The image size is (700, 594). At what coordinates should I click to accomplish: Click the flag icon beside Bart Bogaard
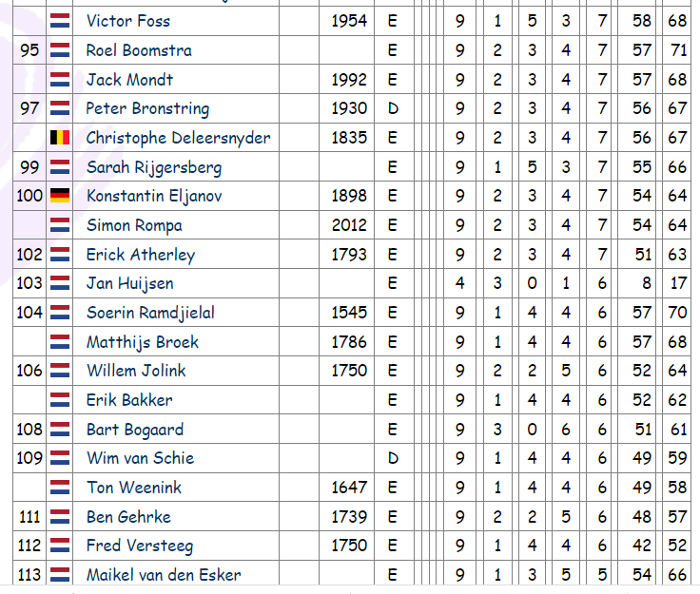point(60,429)
